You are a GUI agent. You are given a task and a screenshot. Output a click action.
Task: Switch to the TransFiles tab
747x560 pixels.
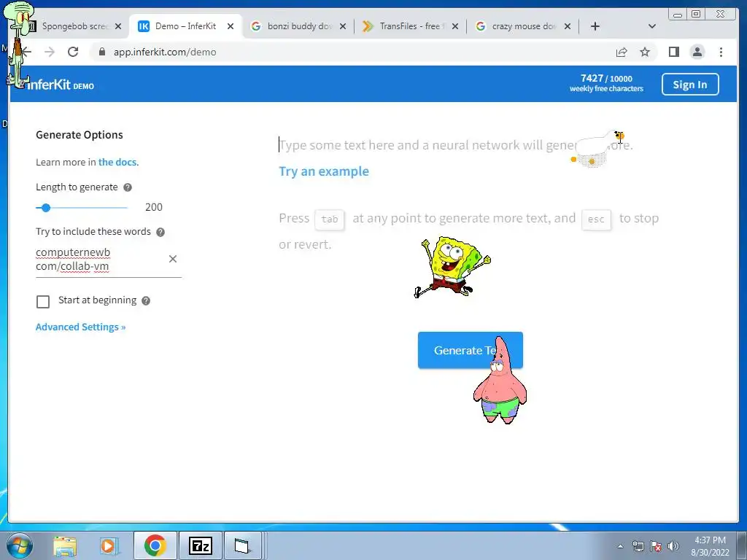tap(411, 26)
